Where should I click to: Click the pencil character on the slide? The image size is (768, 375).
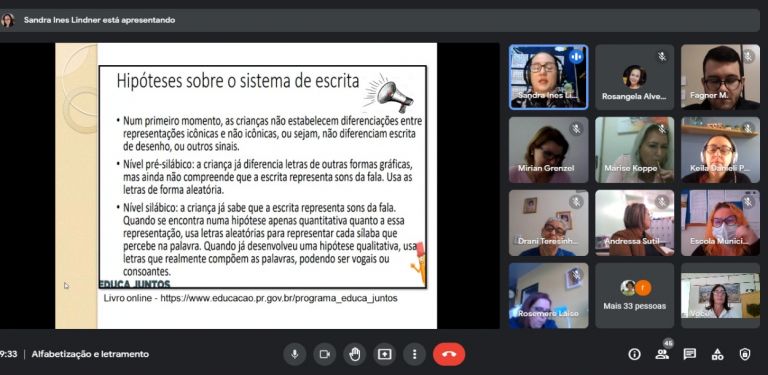click(x=419, y=263)
